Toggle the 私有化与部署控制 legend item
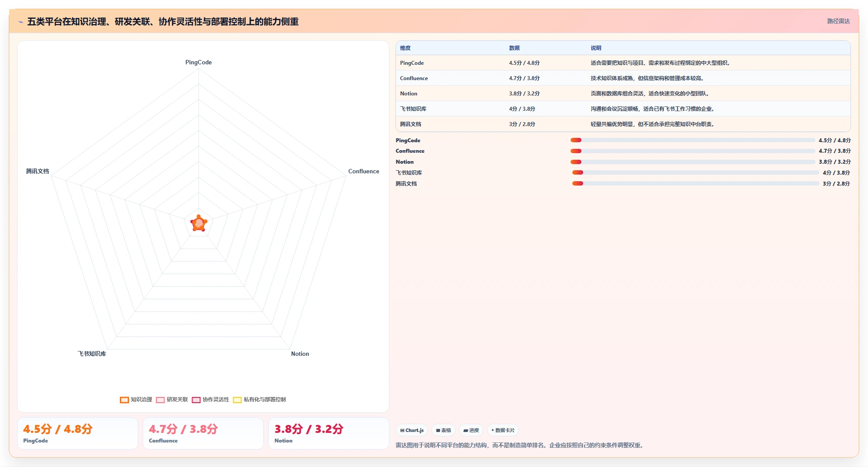 259,400
